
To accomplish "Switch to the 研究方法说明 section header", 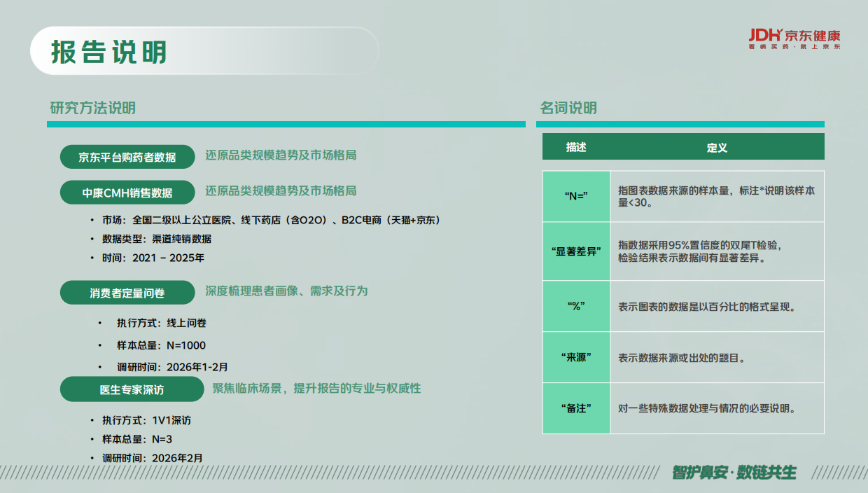I will (89, 106).
